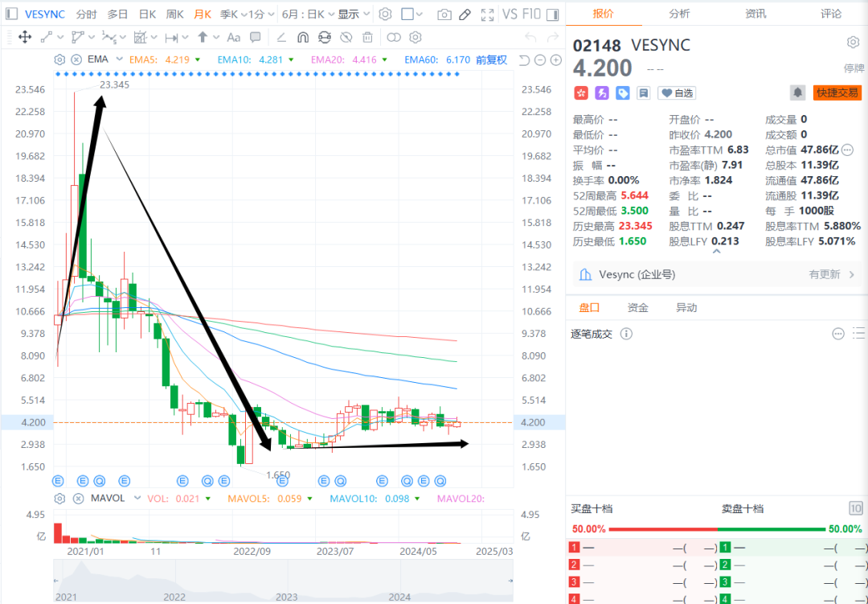This screenshot has width=868, height=604.
Task: Switch to 周K weekly candlestick
Action: [x=175, y=14]
